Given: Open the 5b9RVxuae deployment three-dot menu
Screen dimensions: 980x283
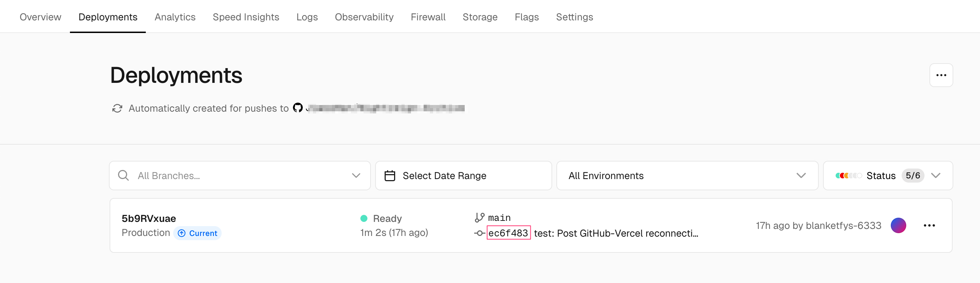Looking at the screenshot, I should [x=929, y=225].
